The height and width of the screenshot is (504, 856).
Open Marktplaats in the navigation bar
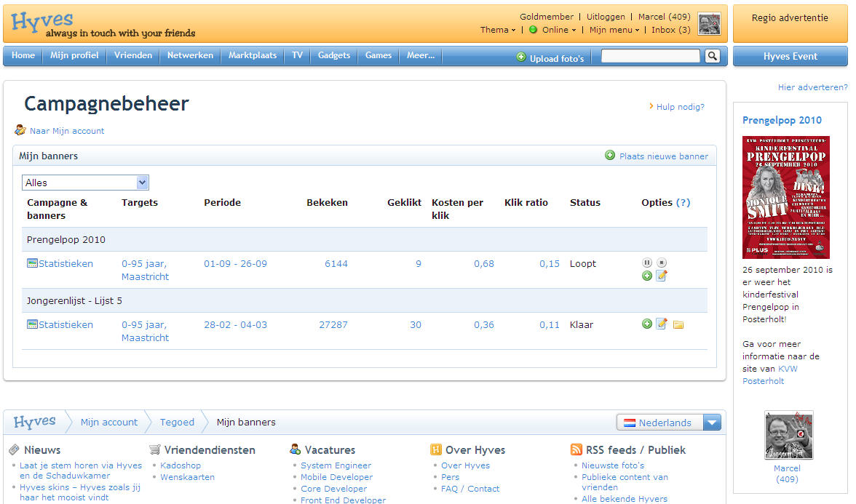(x=252, y=55)
